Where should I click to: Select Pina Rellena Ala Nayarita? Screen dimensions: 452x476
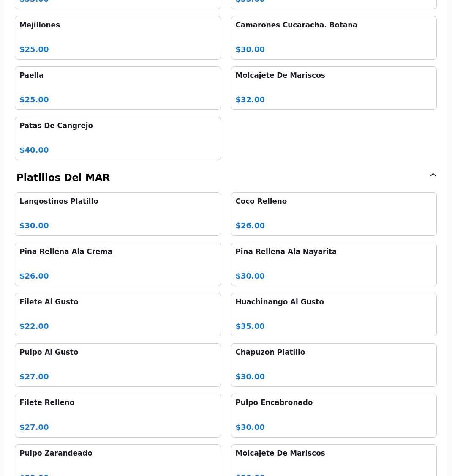point(334,264)
